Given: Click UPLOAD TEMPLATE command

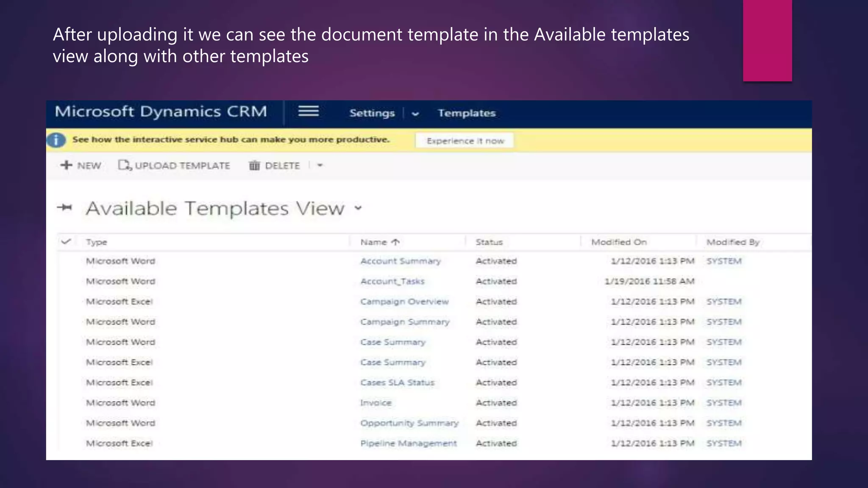Looking at the screenshot, I should [174, 165].
